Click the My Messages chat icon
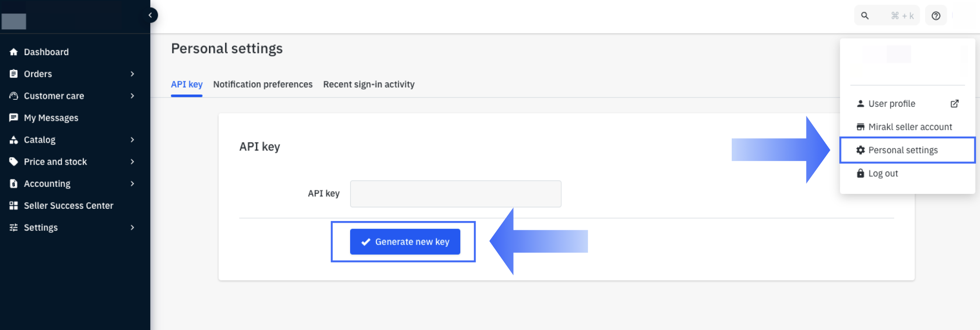This screenshot has width=980, height=330. [14, 118]
